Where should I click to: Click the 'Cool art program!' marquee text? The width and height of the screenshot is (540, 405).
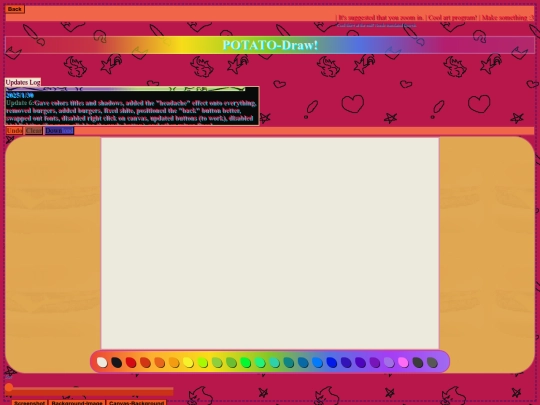pos(453,18)
